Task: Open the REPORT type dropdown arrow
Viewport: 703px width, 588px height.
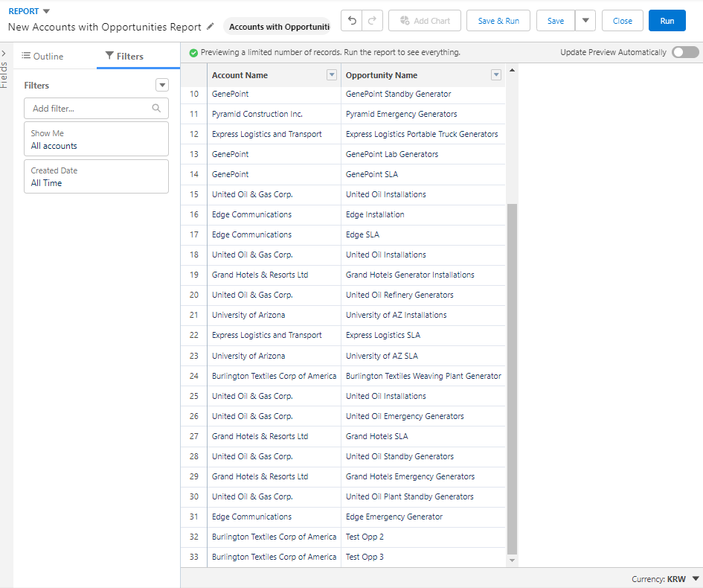Action: 46,11
